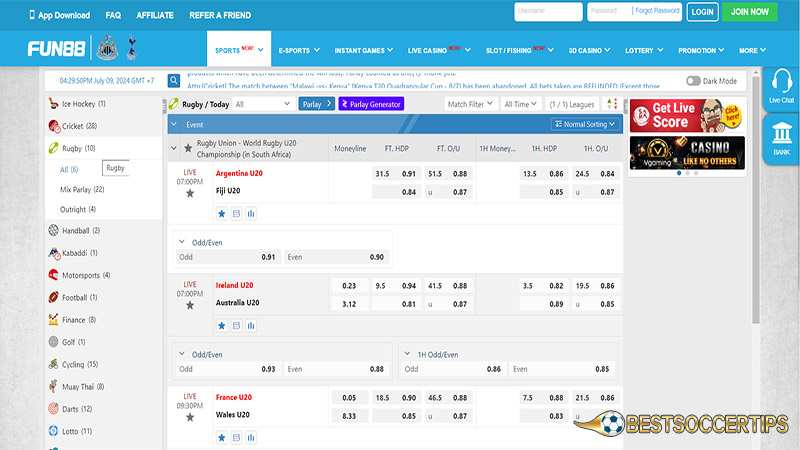Select the second banner carousel dot

(687, 173)
